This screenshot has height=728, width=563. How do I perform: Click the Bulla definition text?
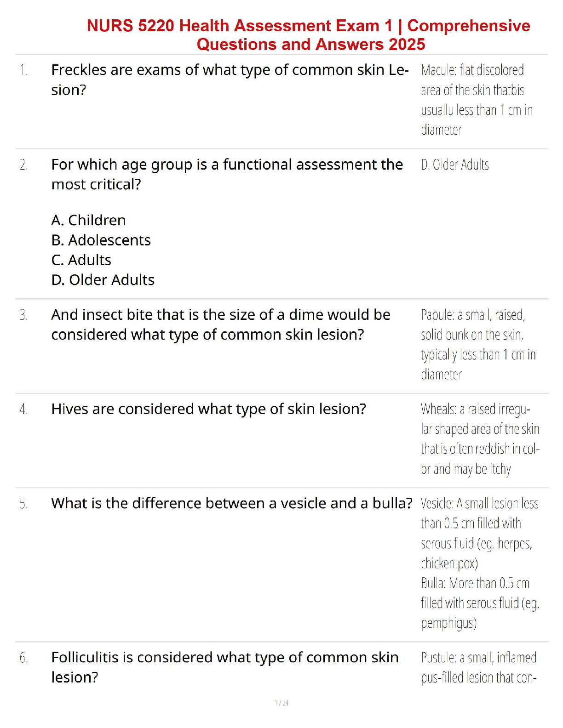click(480, 603)
